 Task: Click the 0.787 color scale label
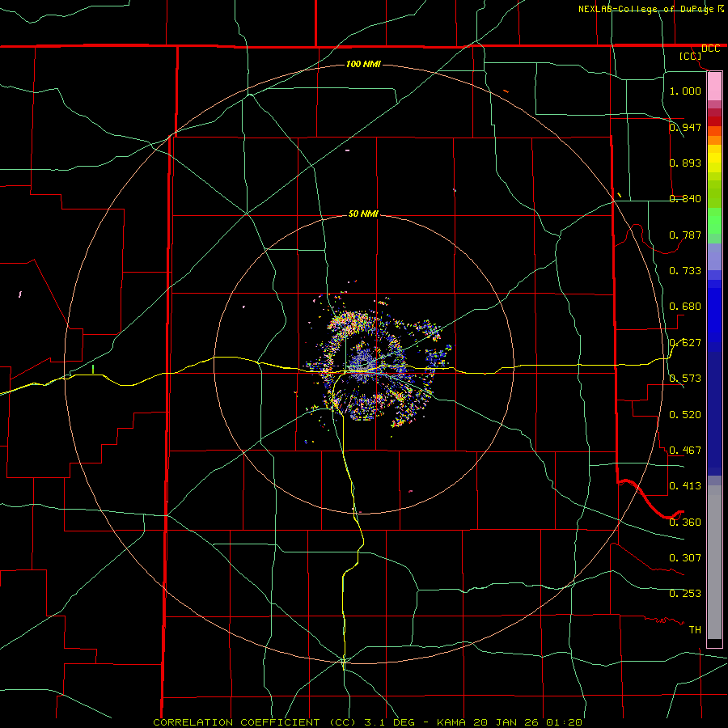(x=685, y=235)
